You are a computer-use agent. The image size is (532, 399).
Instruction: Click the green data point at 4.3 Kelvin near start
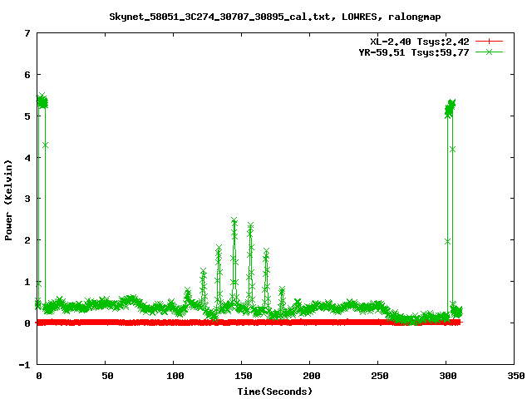tap(45, 145)
